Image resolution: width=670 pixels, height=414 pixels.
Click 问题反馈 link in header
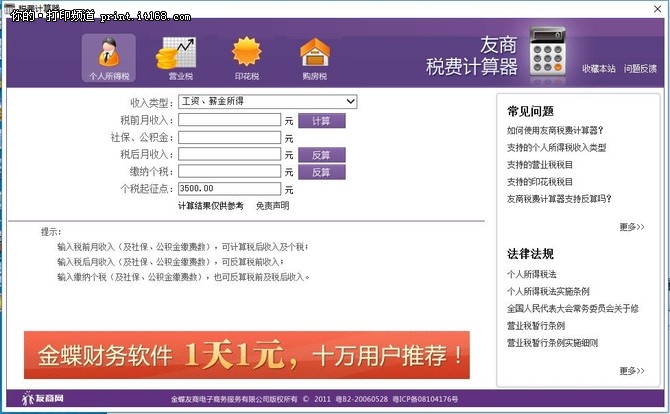click(x=640, y=68)
